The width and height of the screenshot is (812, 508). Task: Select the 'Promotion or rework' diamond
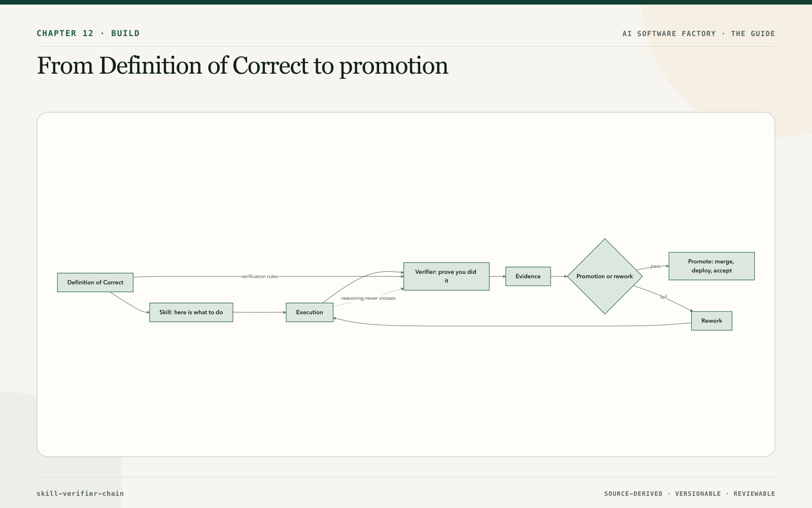point(605,276)
